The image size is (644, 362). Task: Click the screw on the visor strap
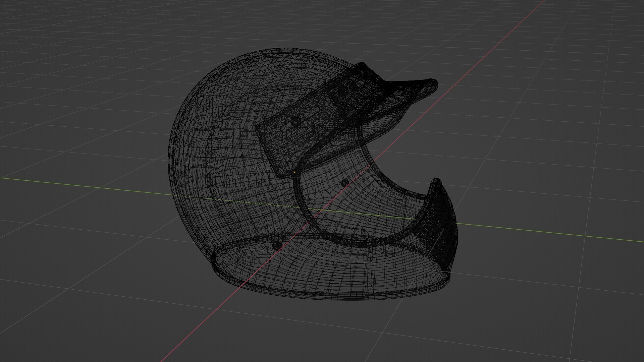pos(295,122)
